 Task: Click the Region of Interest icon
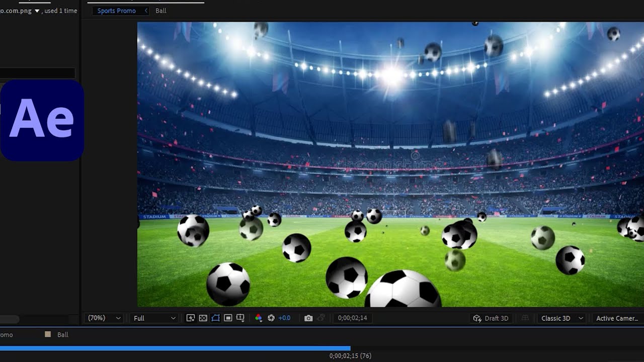(228, 318)
